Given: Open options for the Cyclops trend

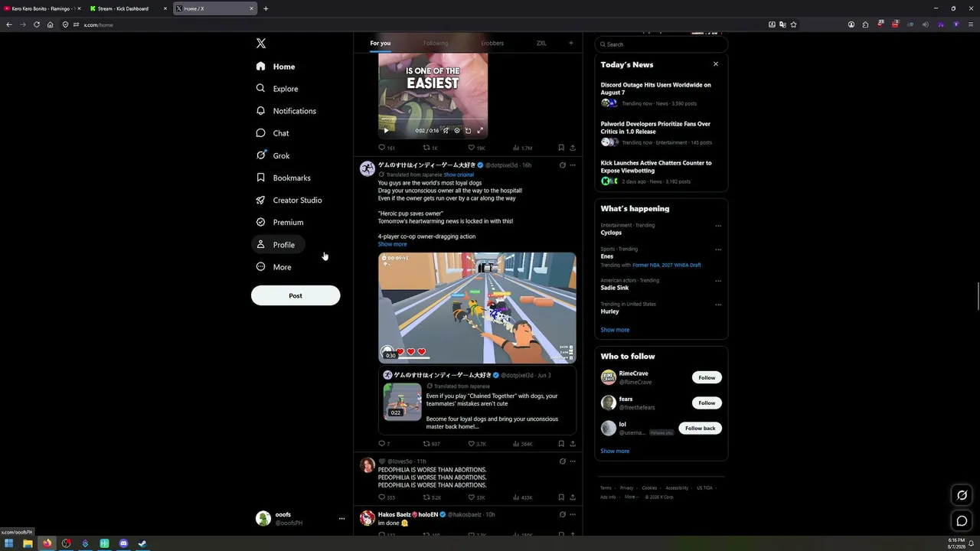Looking at the screenshot, I should [718, 226].
